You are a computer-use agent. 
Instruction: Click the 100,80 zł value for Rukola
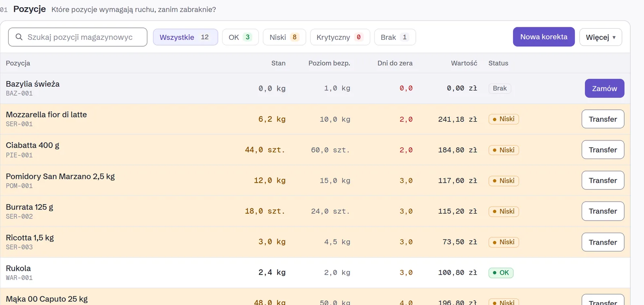(x=458, y=273)
